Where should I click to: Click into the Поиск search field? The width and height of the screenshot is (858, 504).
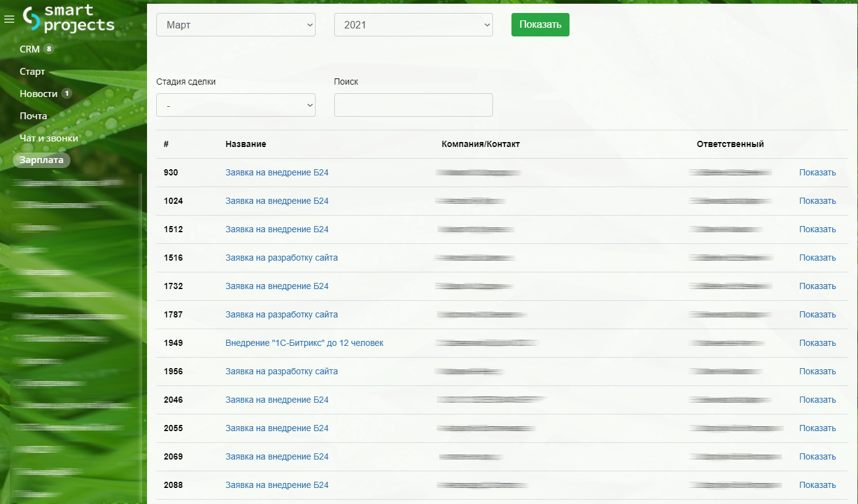coord(413,105)
